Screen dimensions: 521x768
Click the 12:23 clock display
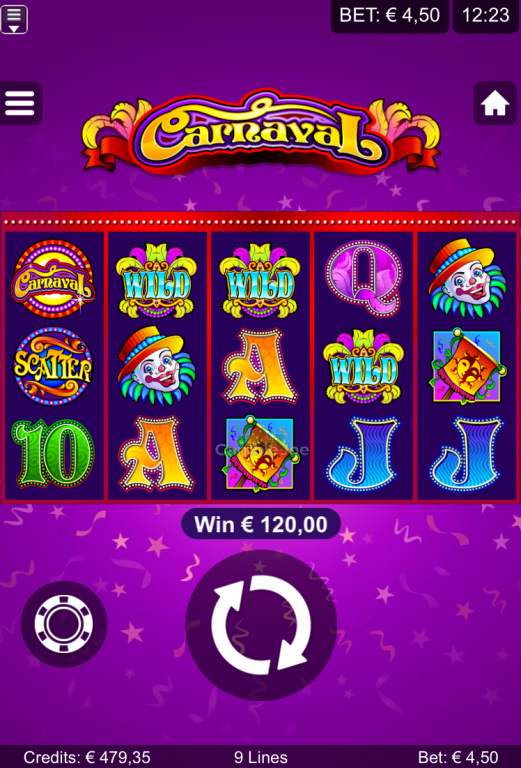[x=486, y=16]
